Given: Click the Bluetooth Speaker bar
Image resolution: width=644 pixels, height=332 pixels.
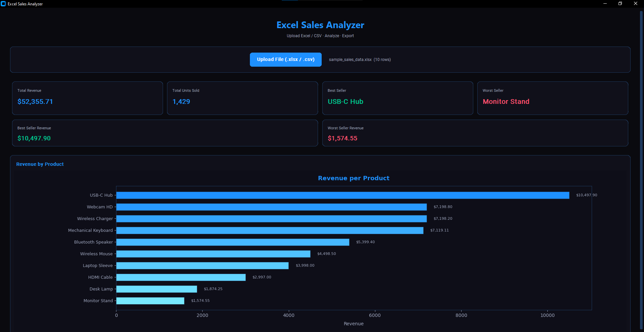Looking at the screenshot, I should [x=232, y=242].
